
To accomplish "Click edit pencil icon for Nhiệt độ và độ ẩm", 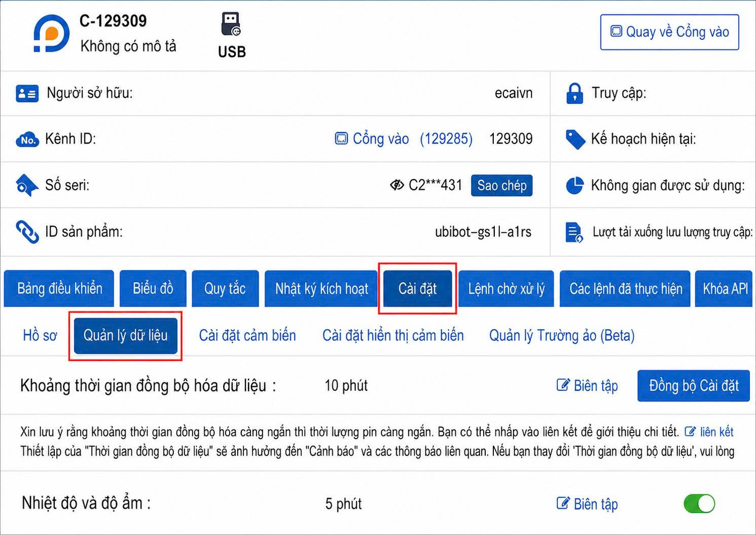I will coord(563,503).
